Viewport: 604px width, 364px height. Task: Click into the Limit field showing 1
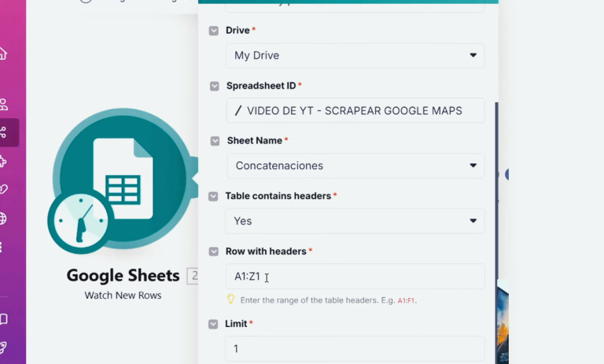355,348
